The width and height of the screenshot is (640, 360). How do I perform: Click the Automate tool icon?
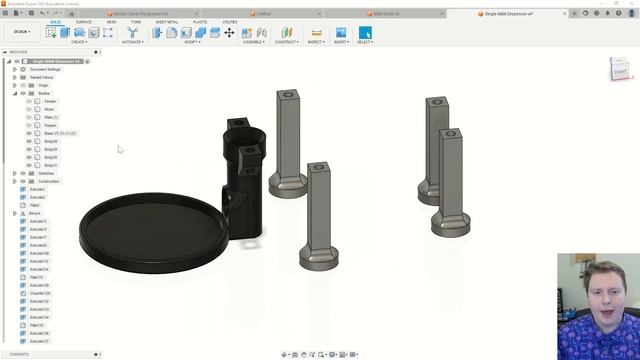tap(132, 33)
